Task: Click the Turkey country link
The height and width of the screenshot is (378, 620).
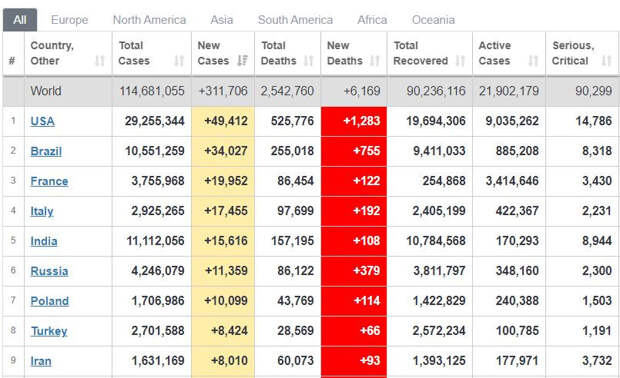Action: (x=49, y=331)
